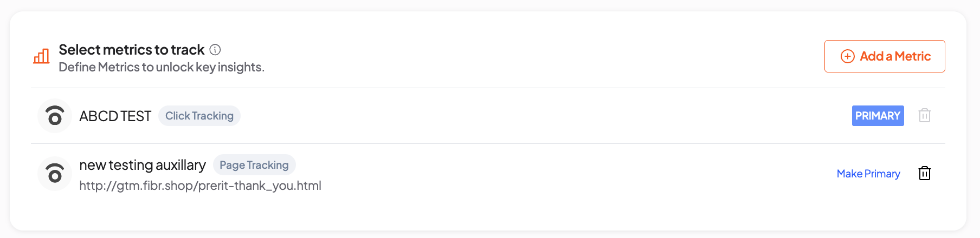
Task: Select the new testing auxillary metric name
Action: (x=142, y=165)
